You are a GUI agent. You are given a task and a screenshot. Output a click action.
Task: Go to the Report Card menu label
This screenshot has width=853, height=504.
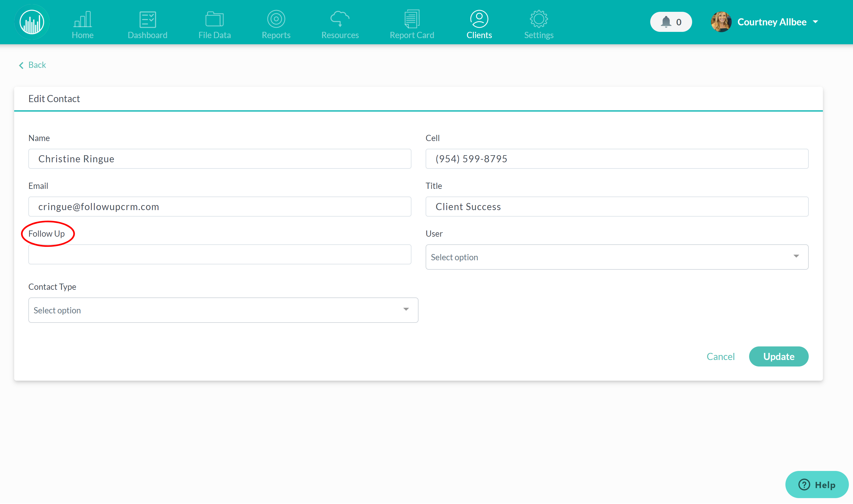point(412,35)
